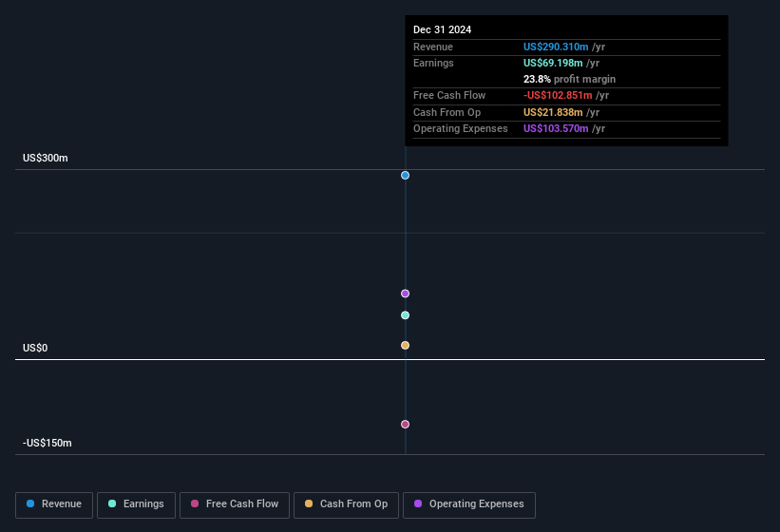The height and width of the screenshot is (532, 780).
Task: Click the US$21.838m cash from op value
Action: pos(553,112)
